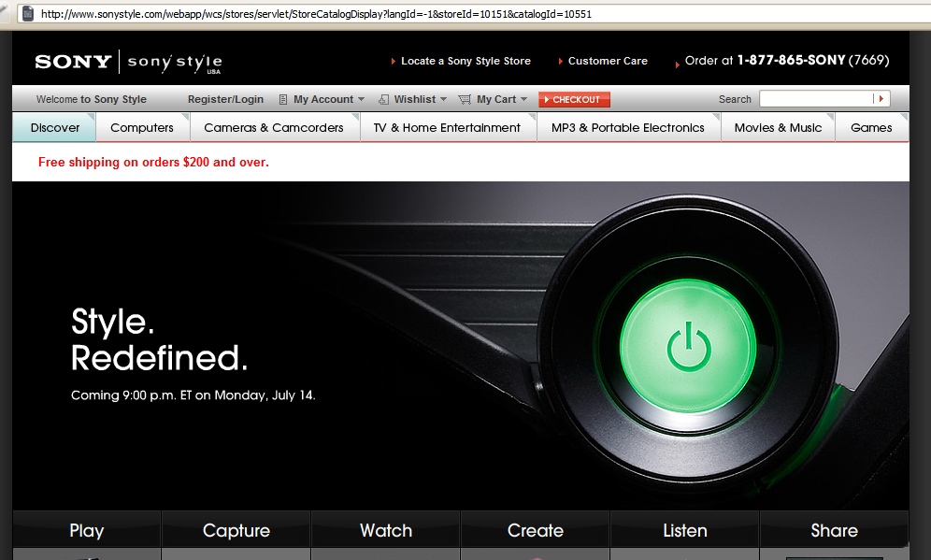Open Register/Login link
Screen dimensions: 931x560
pyautogui.click(x=225, y=99)
